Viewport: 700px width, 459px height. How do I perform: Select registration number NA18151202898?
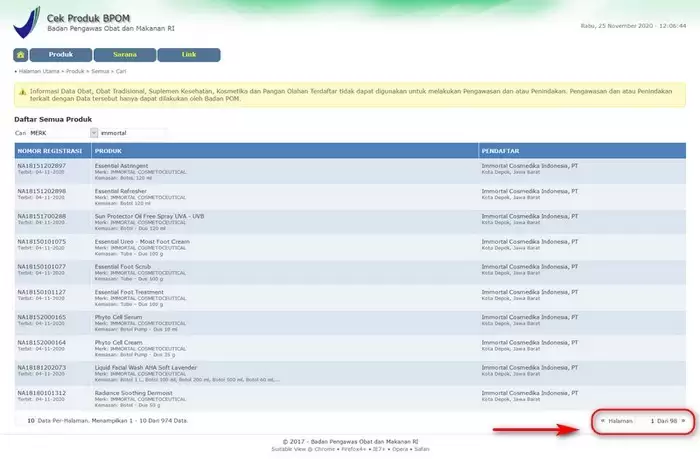(42, 191)
